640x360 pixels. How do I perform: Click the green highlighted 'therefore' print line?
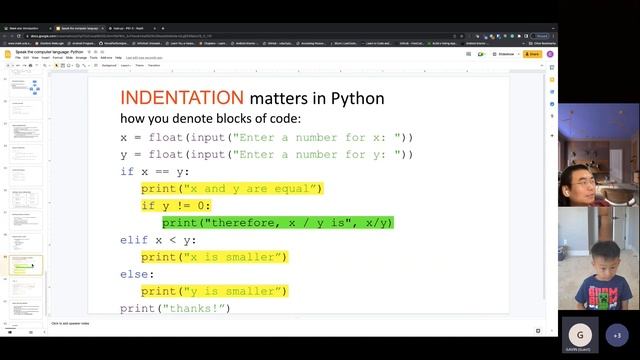point(278,222)
